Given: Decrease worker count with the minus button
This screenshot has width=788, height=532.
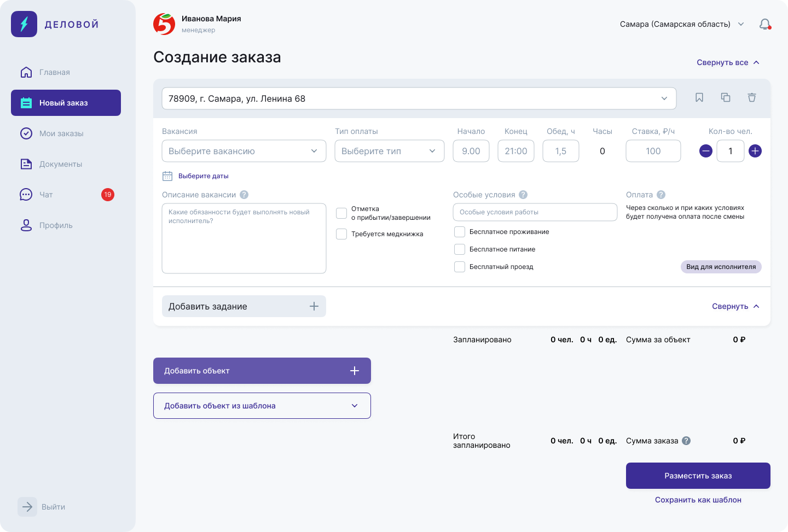Looking at the screenshot, I should coord(706,151).
